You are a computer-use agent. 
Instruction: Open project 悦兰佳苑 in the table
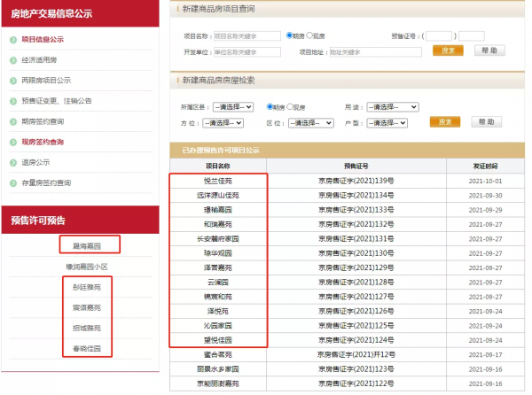pyautogui.click(x=218, y=181)
